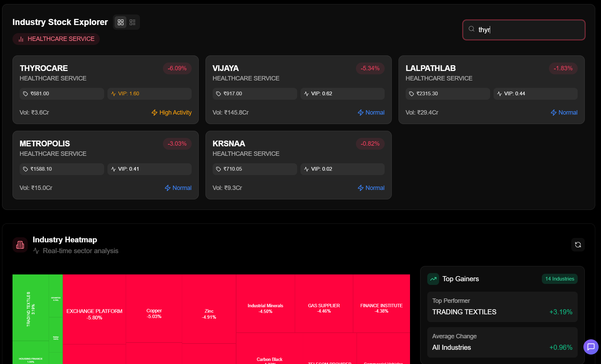The image size is (601, 364).
Task: Switch to grid view layout
Action: point(121,22)
